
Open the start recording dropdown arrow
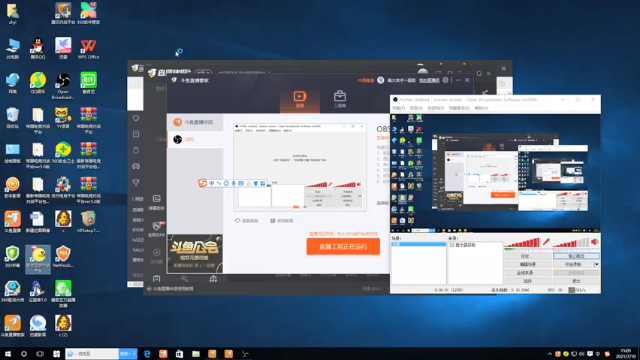tap(597, 264)
